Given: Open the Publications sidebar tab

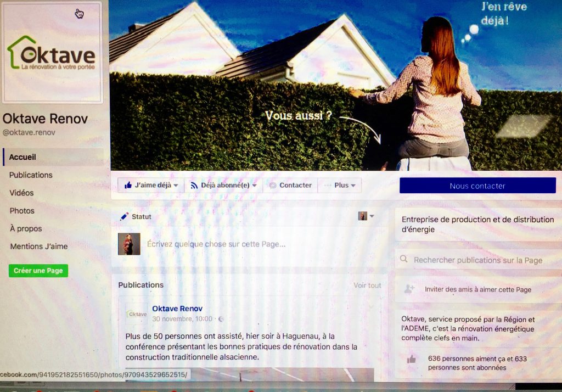Looking at the screenshot, I should pyautogui.click(x=31, y=175).
